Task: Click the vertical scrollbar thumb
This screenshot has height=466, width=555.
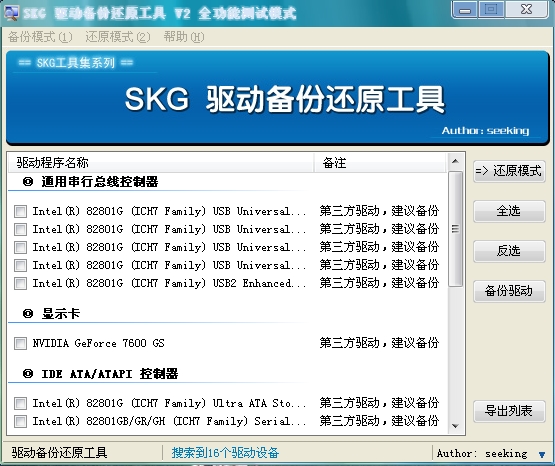Action: pyautogui.click(x=456, y=229)
